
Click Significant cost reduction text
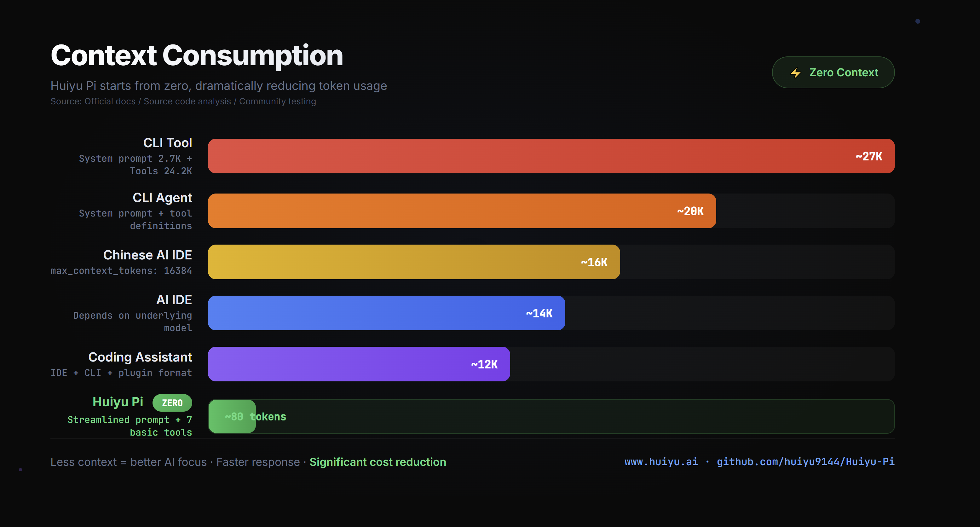pos(378,461)
